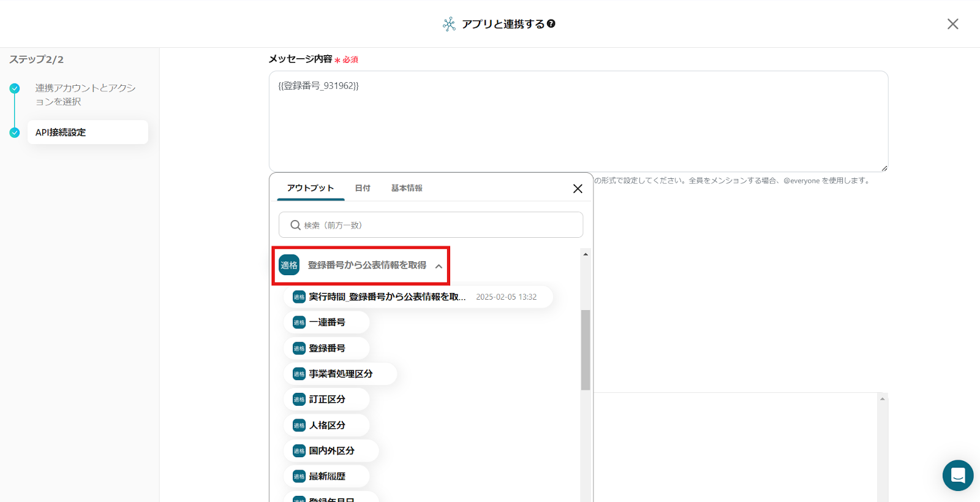This screenshot has width=980, height=502.
Task: Close the アプリと連携する dialog
Action: coord(952,24)
